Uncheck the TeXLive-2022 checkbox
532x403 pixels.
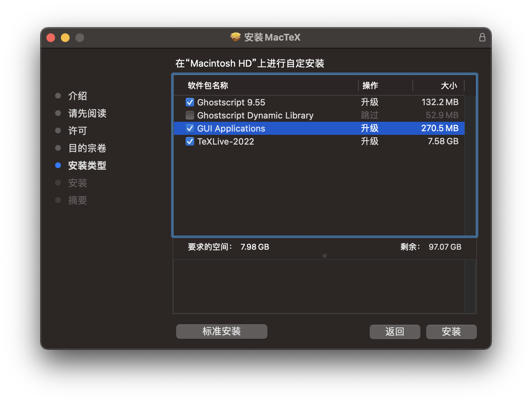pyautogui.click(x=190, y=141)
